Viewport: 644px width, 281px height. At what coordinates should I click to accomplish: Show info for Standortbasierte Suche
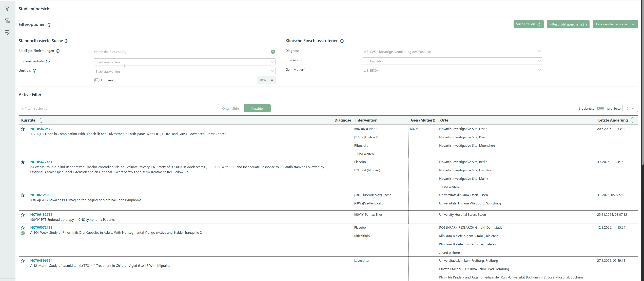(x=66, y=41)
